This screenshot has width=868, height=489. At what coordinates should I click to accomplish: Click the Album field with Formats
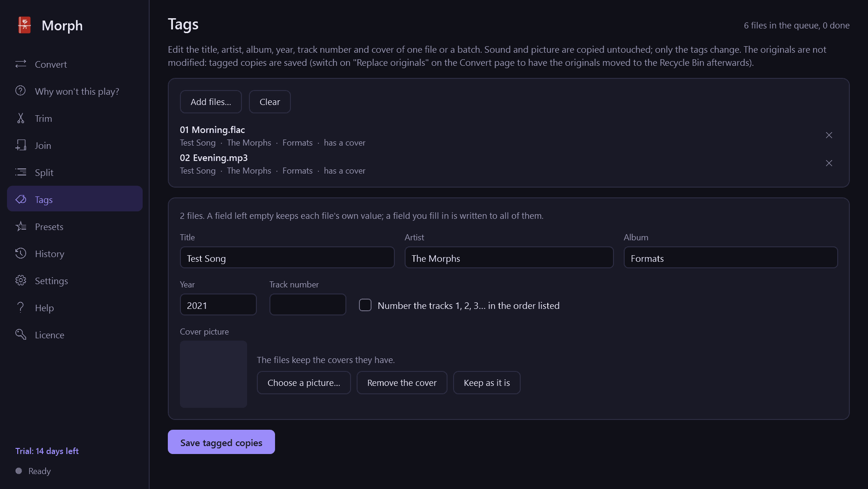[731, 258]
